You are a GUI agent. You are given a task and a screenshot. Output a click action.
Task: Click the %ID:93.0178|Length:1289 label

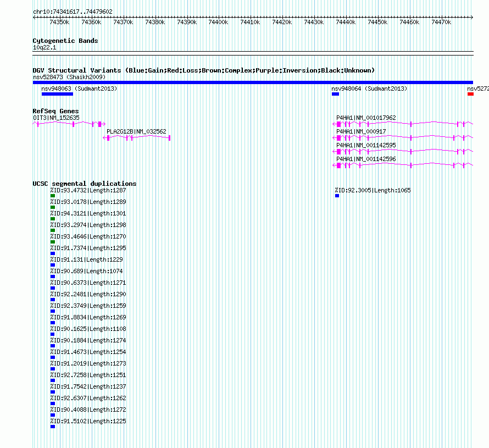point(88,202)
